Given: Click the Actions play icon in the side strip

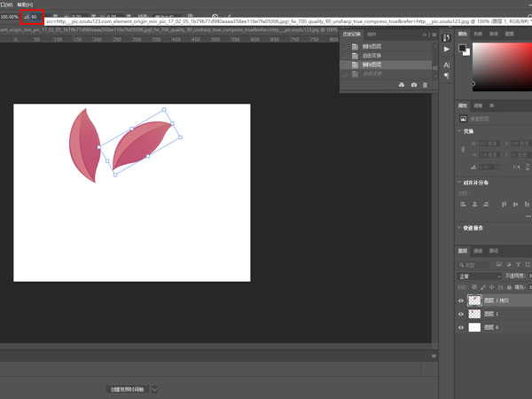Looking at the screenshot, I should [447, 50].
